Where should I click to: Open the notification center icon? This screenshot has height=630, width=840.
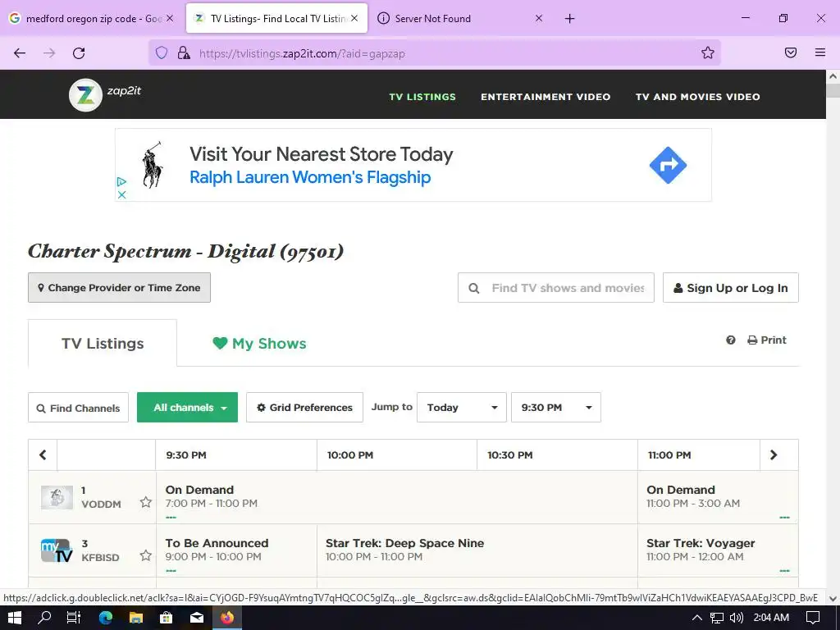click(x=813, y=618)
